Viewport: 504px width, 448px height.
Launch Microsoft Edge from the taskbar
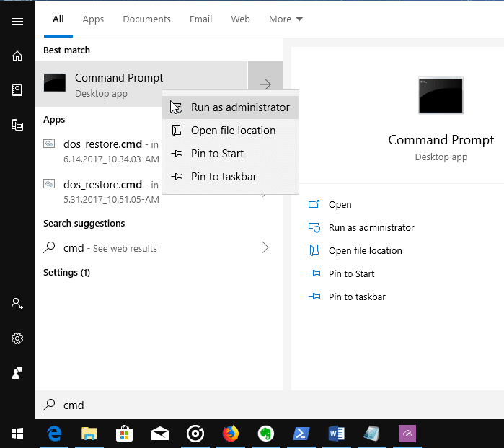(x=54, y=434)
